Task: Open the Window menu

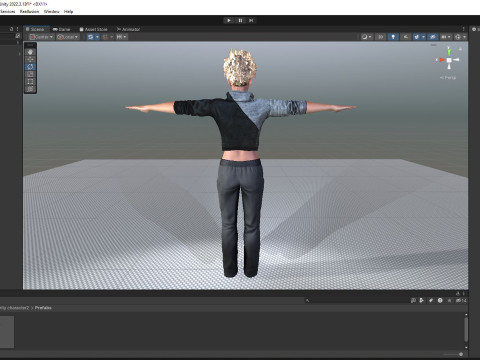Action: tap(52, 11)
